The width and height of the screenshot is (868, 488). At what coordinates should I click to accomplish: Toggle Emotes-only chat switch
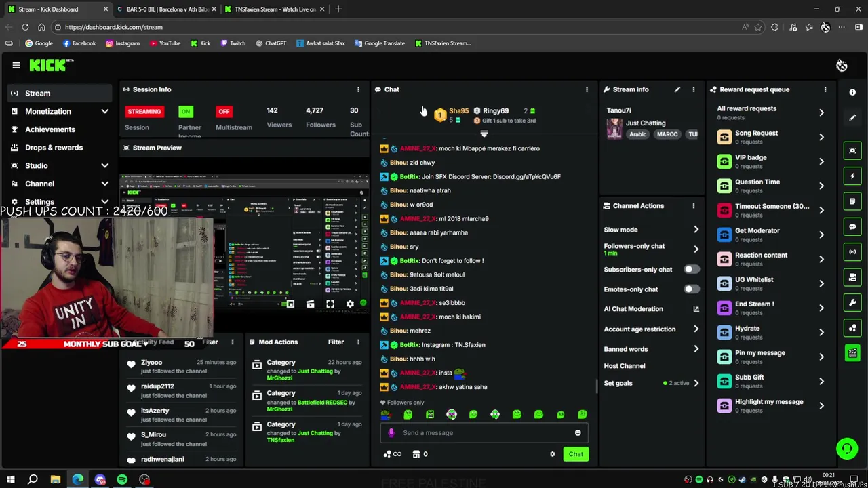pos(690,289)
